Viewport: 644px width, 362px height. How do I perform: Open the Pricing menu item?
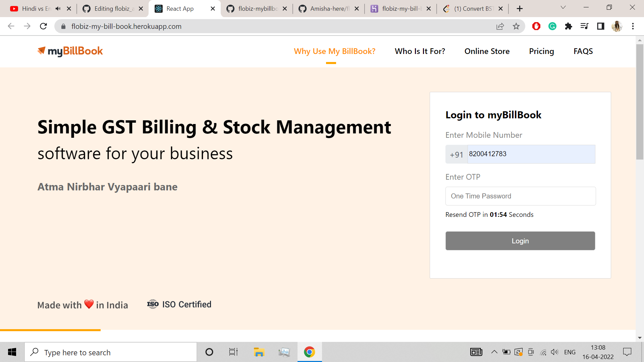(x=541, y=51)
